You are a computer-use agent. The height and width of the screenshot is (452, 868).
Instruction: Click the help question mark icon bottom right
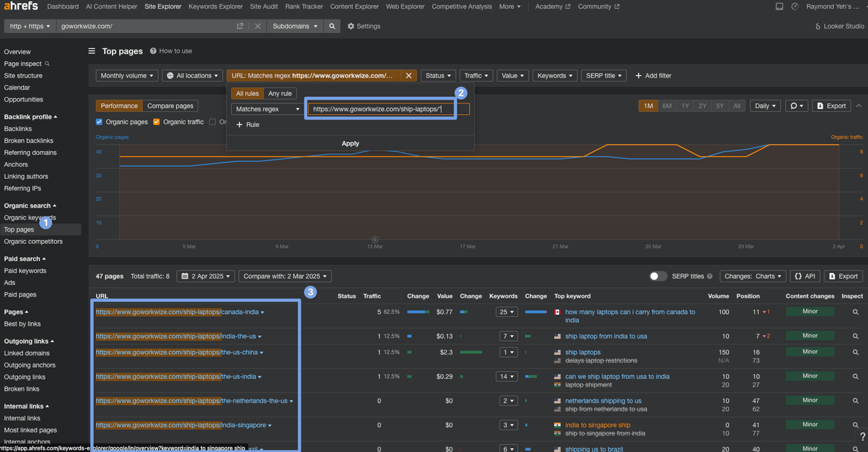(x=862, y=437)
